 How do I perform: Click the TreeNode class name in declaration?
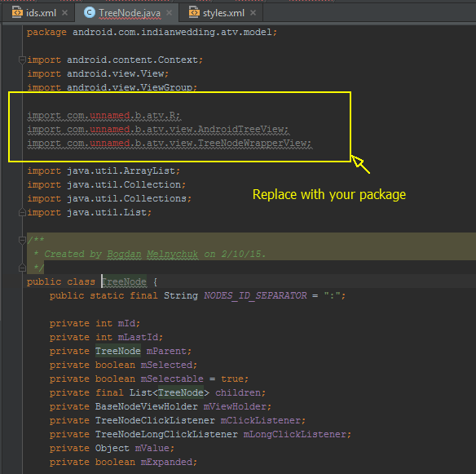(124, 282)
